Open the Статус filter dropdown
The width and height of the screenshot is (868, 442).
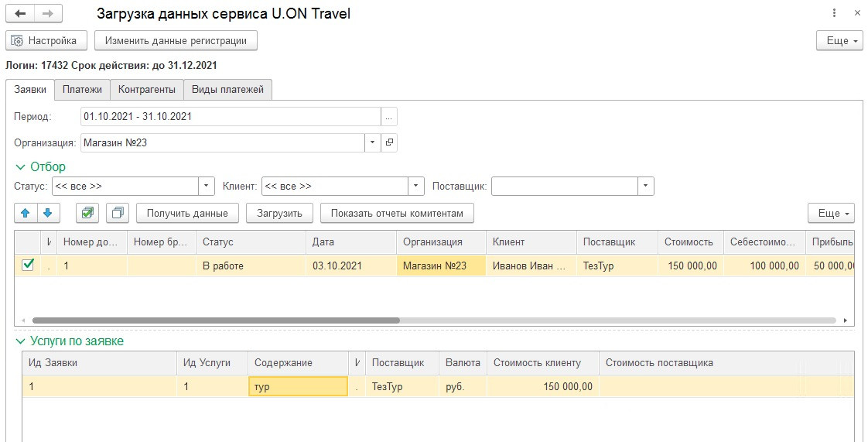point(207,187)
